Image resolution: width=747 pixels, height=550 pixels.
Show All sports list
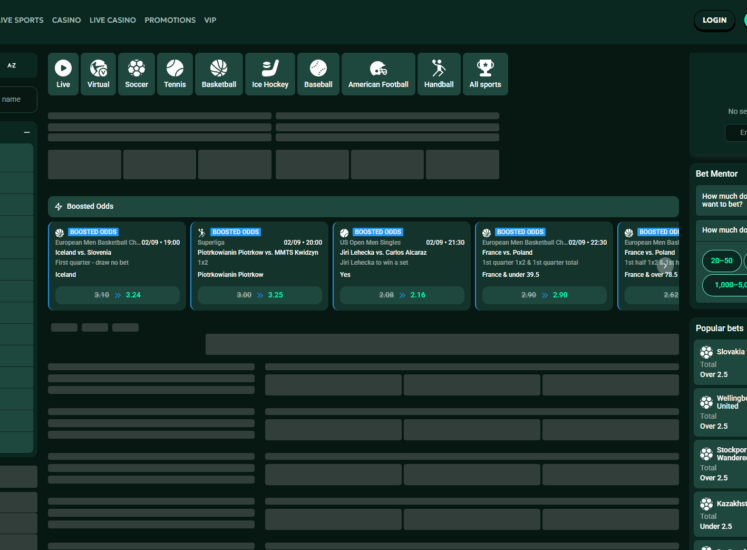(x=485, y=74)
